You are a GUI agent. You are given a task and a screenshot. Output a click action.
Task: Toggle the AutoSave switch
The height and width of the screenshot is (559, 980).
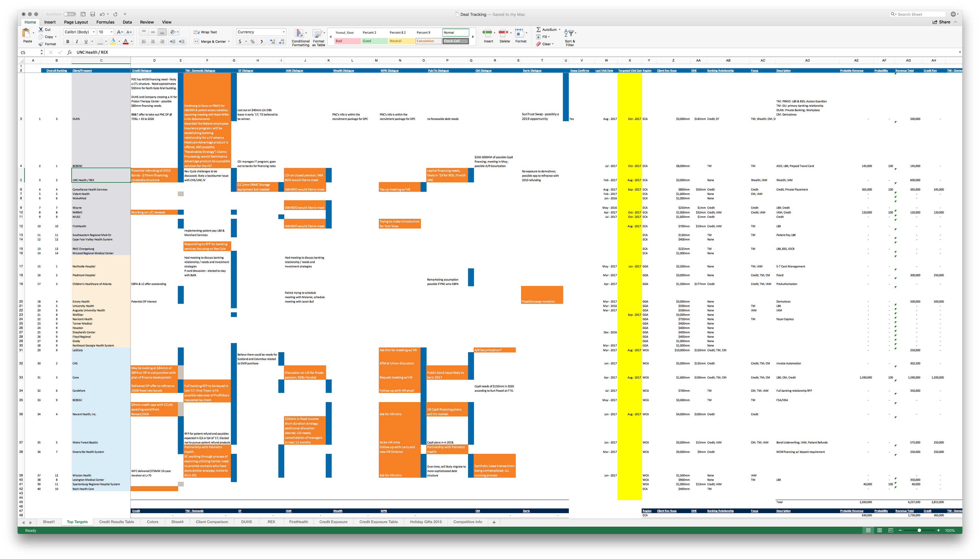(x=70, y=14)
